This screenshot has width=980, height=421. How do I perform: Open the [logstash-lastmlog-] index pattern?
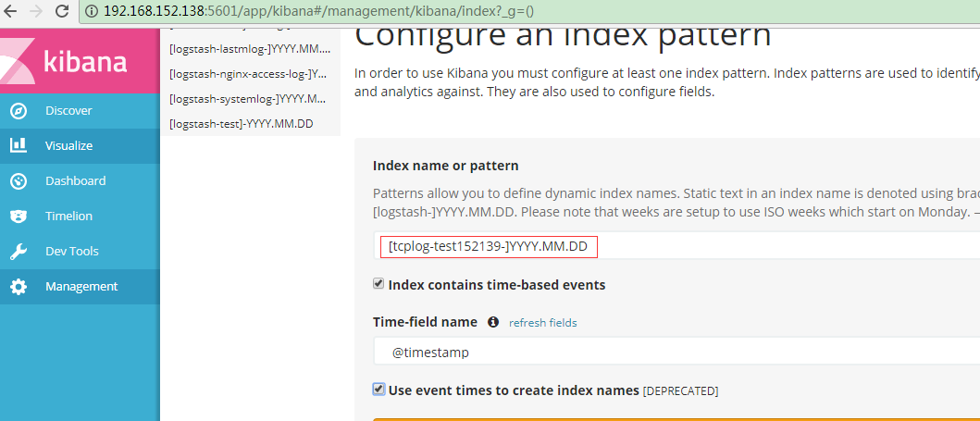click(250, 49)
